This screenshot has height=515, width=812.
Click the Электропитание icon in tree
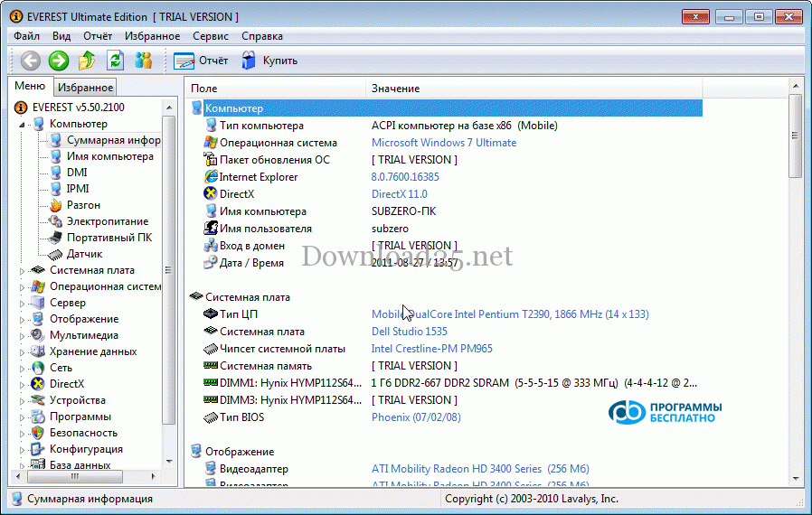(55, 221)
